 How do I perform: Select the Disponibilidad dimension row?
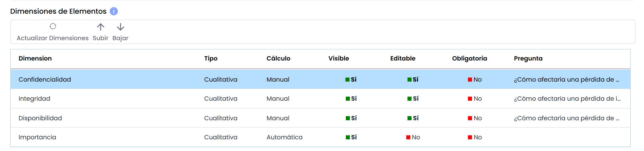[320, 118]
